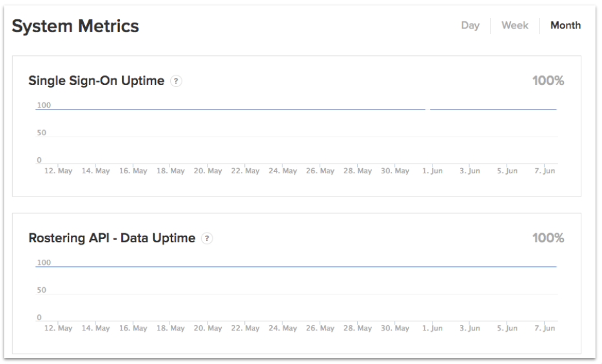602x364 pixels.
Task: Click the 28. May label on Single Sign-On chart
Action: 358,171
